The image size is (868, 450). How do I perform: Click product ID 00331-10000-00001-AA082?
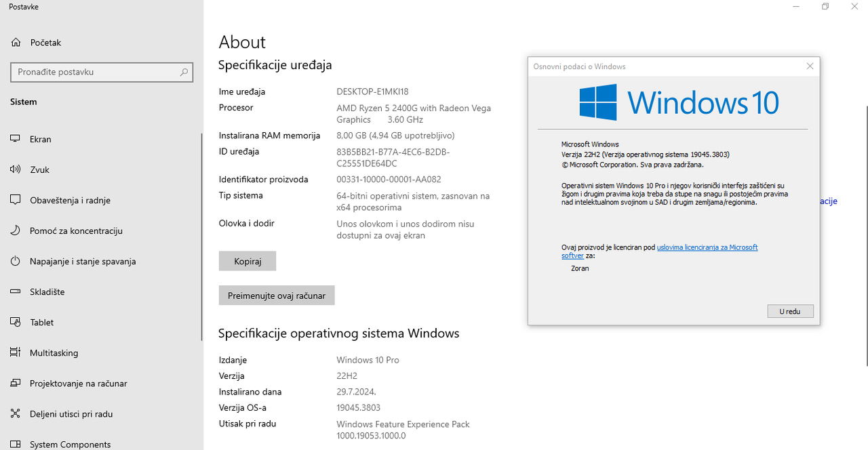(x=389, y=180)
